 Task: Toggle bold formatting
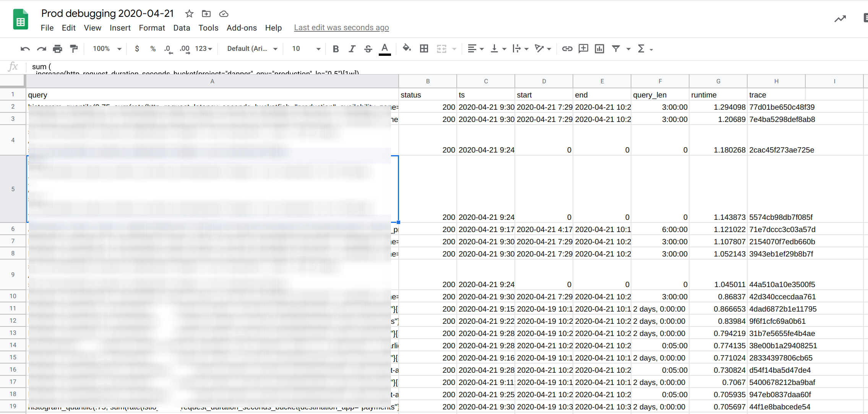point(336,49)
